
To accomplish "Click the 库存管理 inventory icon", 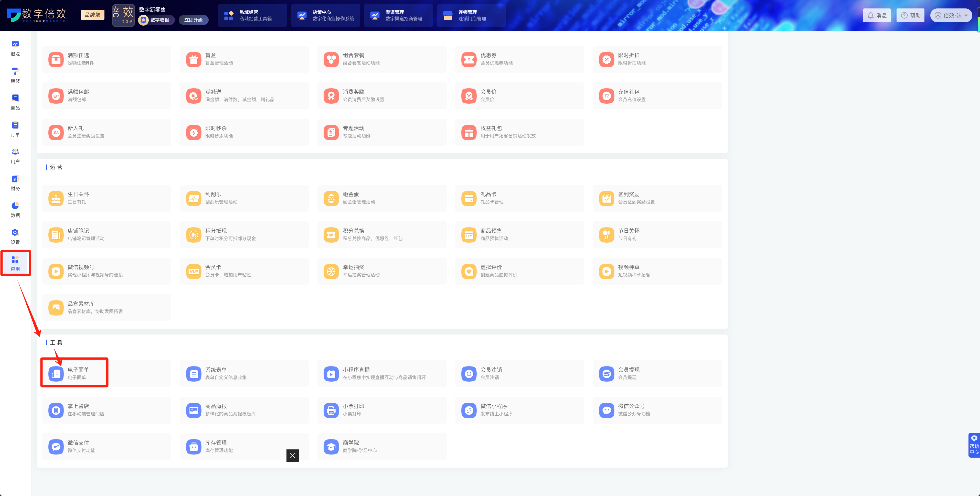I will [194, 447].
